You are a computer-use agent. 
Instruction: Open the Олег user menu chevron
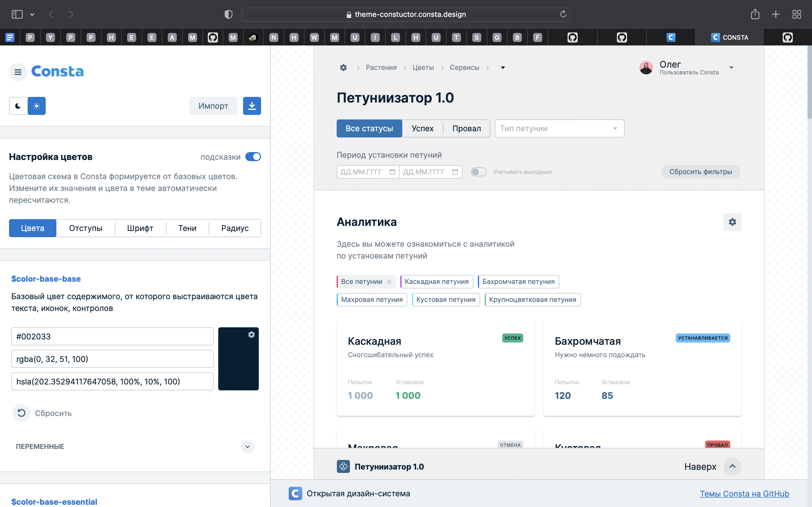click(731, 67)
